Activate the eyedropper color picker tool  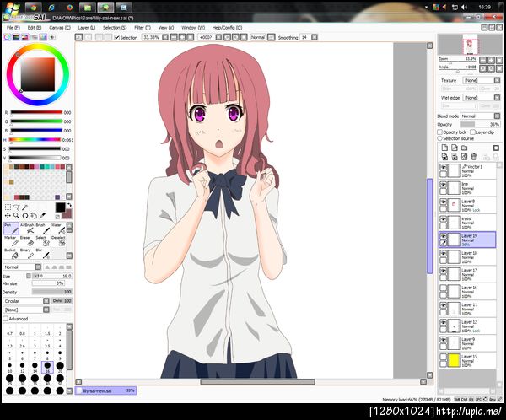[42, 216]
